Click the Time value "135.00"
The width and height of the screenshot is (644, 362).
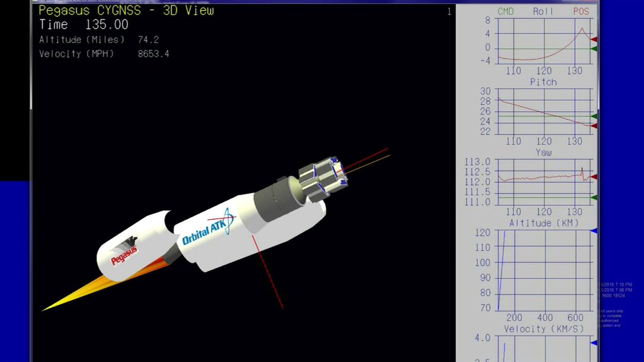pyautogui.click(x=107, y=25)
